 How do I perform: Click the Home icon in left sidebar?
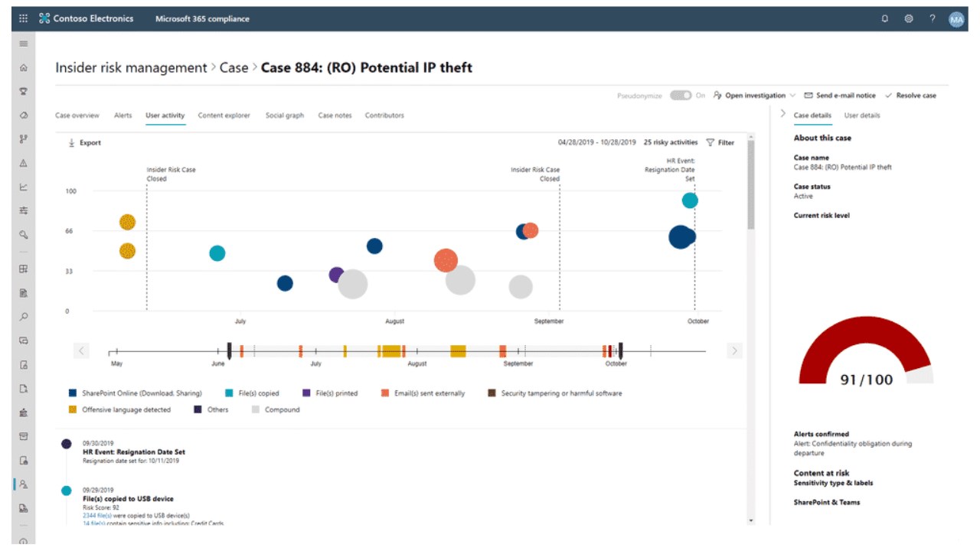coord(24,67)
